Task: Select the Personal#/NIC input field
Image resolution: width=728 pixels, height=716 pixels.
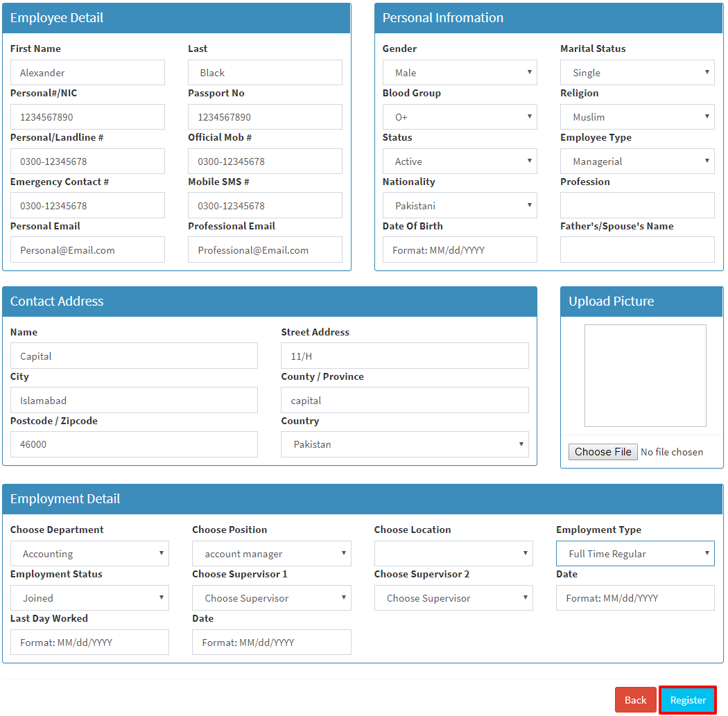Action: pyautogui.click(x=87, y=117)
